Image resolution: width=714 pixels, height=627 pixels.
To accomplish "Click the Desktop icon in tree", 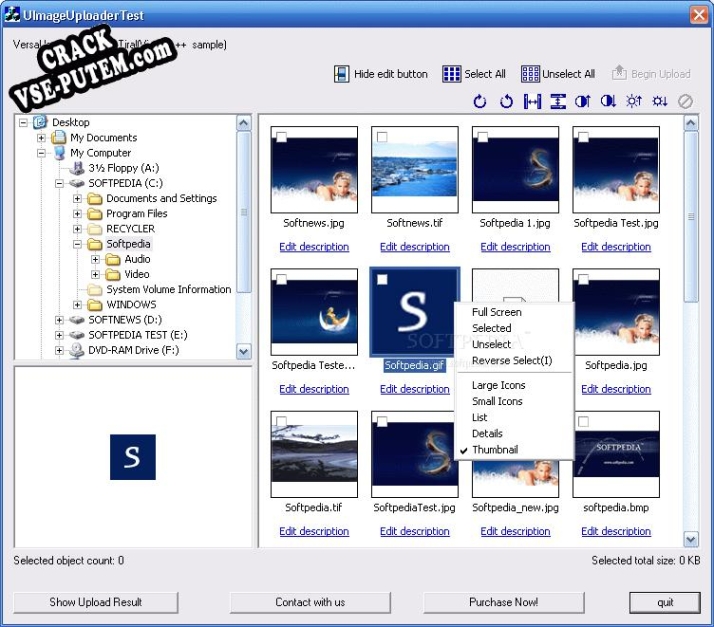I will point(41,122).
